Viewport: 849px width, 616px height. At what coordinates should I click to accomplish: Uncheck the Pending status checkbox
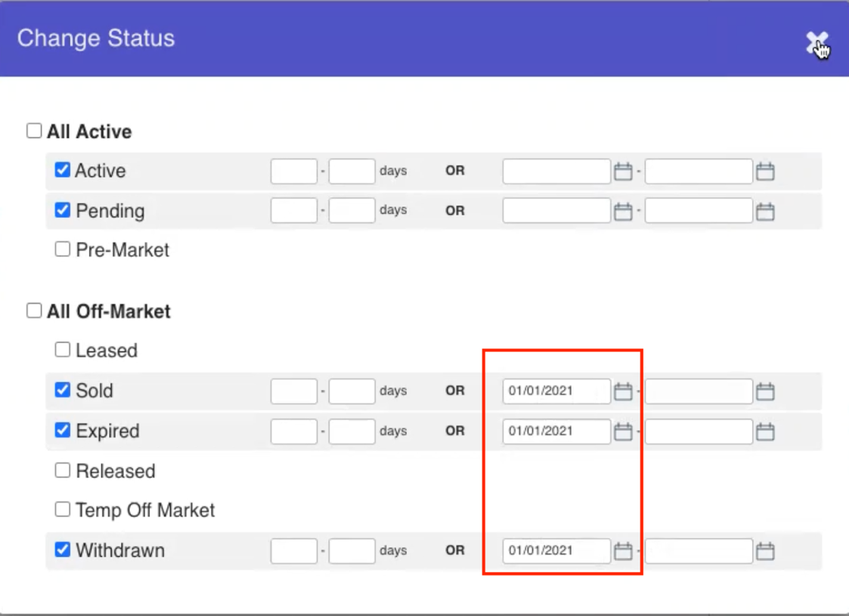pyautogui.click(x=62, y=210)
